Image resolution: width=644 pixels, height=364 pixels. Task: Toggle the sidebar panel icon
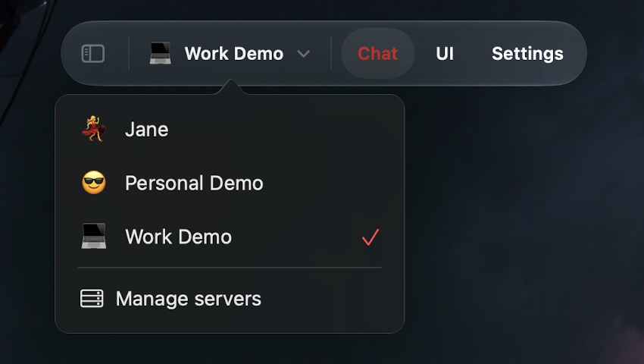coord(93,54)
